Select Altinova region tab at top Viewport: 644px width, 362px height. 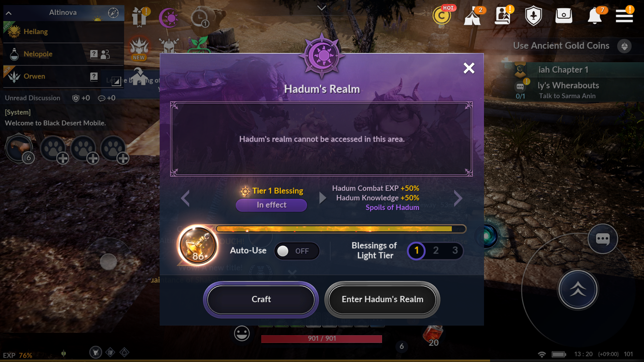(x=62, y=12)
